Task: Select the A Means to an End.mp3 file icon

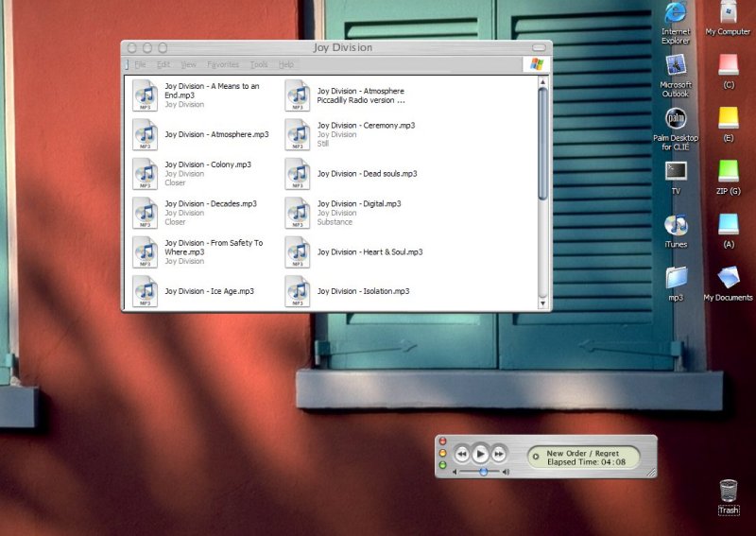Action: coord(146,95)
